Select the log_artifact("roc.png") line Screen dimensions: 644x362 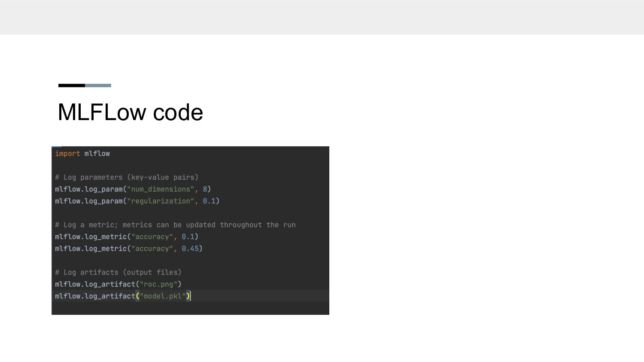[118, 284]
